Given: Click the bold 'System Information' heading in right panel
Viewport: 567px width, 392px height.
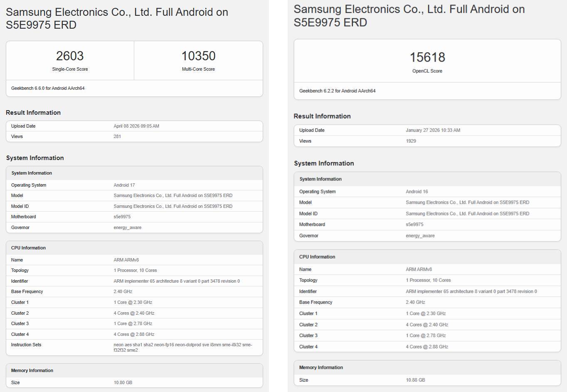Looking at the screenshot, I should click(324, 163).
